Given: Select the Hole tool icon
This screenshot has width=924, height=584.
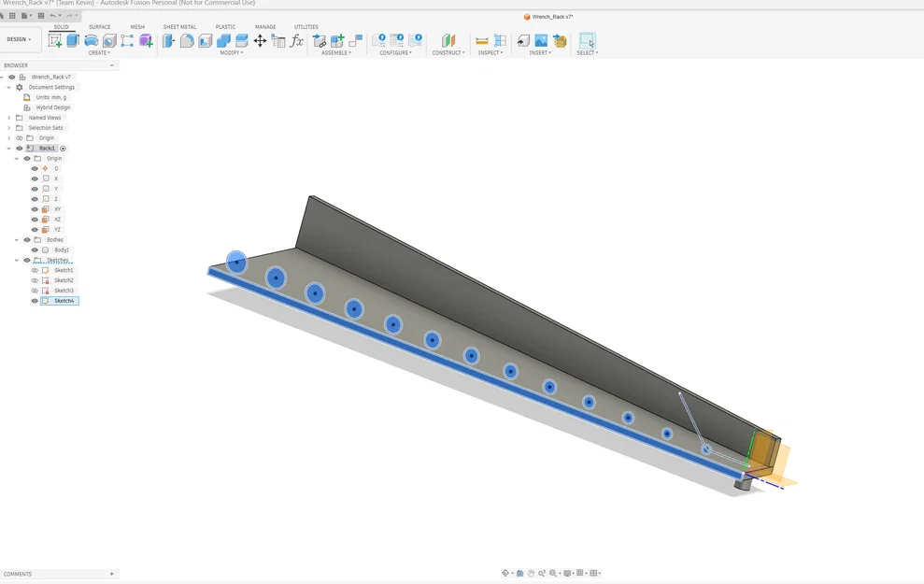Looking at the screenshot, I should pyautogui.click(x=109, y=40).
